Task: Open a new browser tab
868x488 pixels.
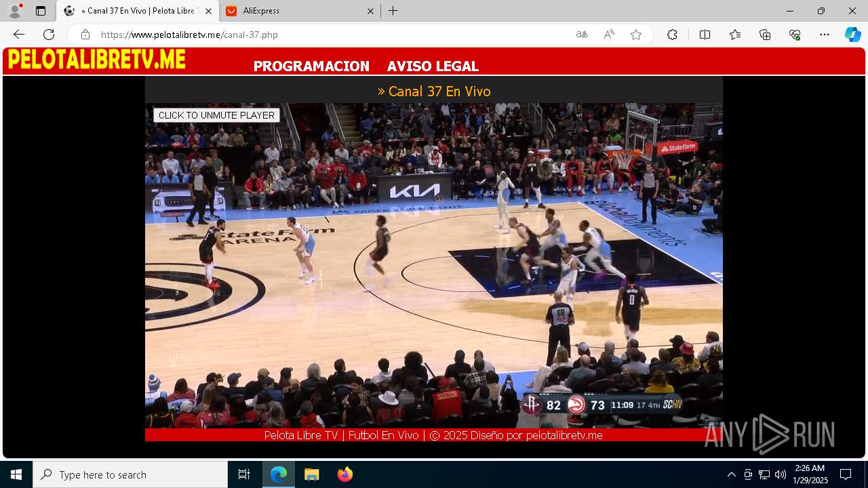Action: pos(393,11)
